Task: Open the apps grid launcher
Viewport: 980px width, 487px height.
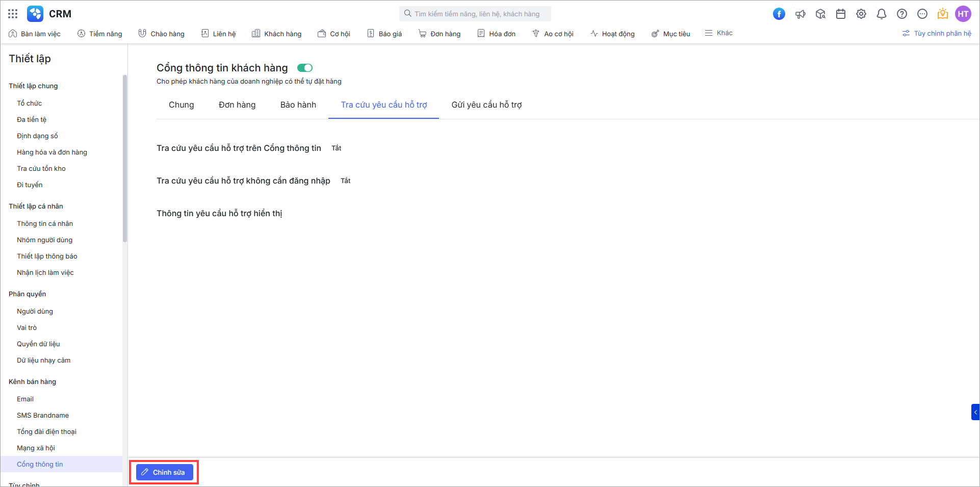Action: click(x=13, y=14)
